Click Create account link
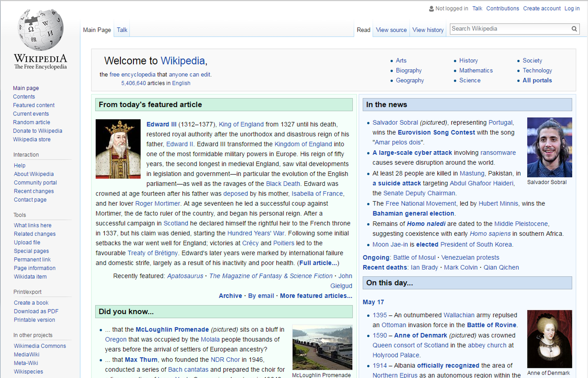Viewport: 588px width, 378px height. (542, 8)
